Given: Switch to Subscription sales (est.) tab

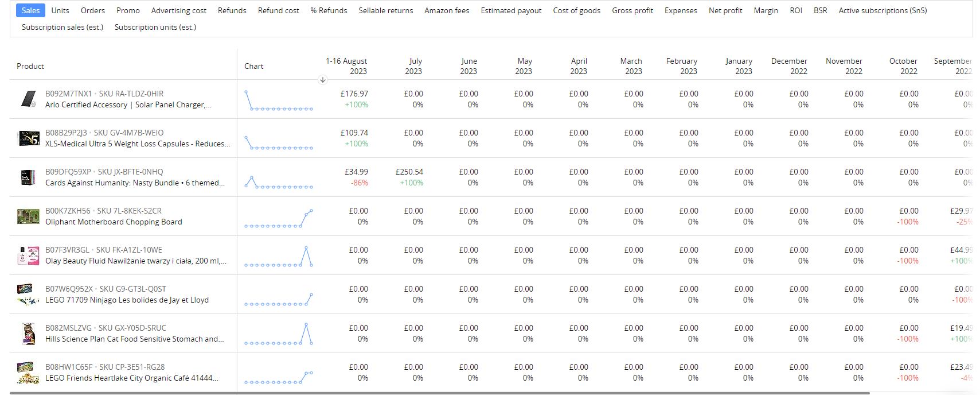Looking at the screenshot, I should click(x=63, y=27).
